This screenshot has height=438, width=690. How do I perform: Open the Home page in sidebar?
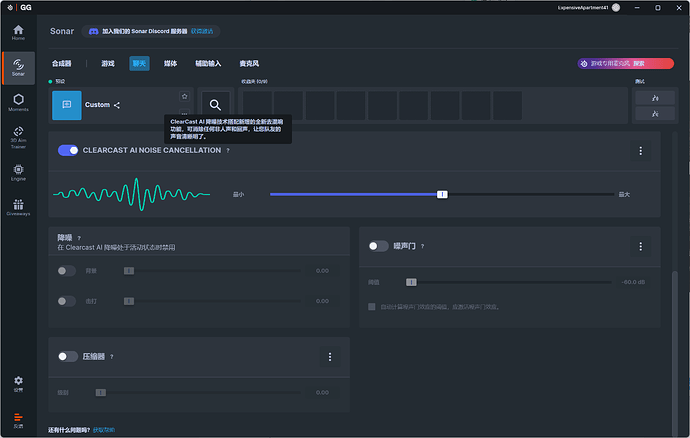click(17, 32)
